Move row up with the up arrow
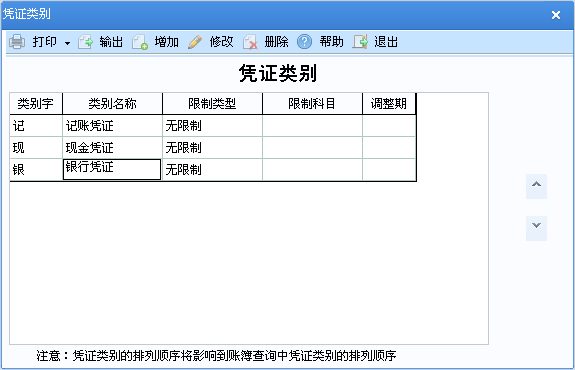Screen dimensions: 575x370 point(536,186)
